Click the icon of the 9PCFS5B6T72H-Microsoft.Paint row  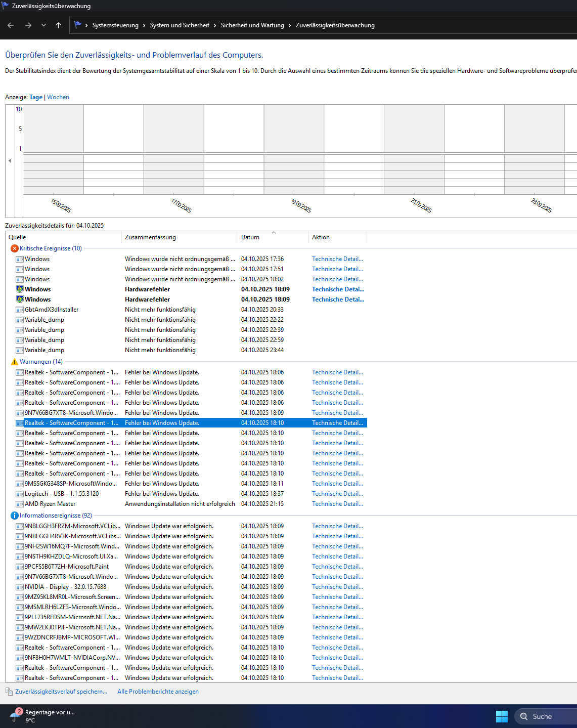tap(20, 567)
